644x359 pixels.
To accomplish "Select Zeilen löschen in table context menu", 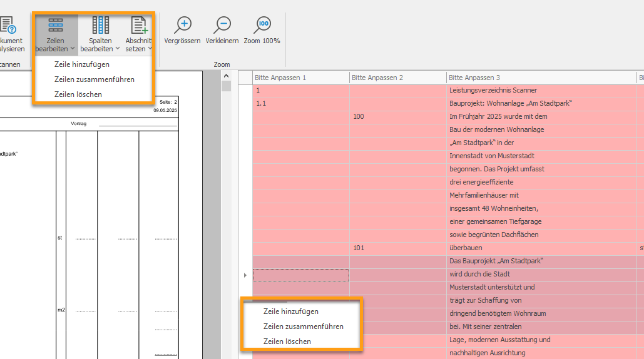I will pos(287,341).
